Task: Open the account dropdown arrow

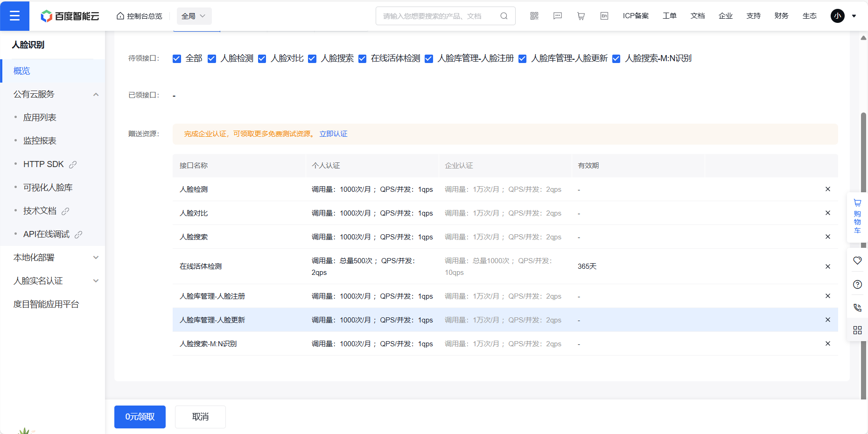Action: point(854,16)
